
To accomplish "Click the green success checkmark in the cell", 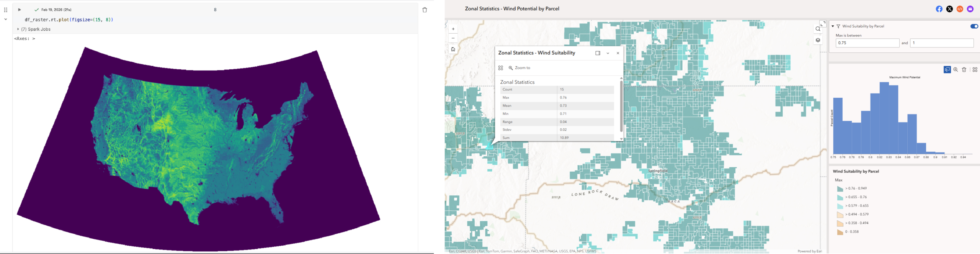I will [36, 10].
